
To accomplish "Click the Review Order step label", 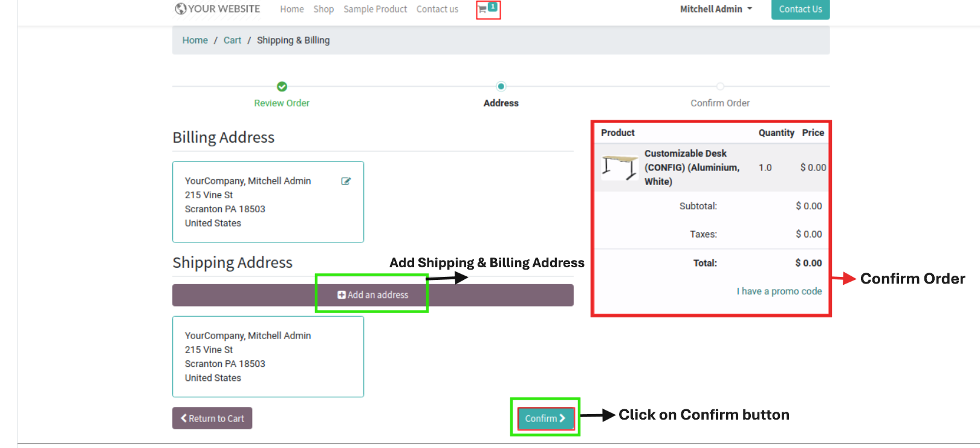I will click(x=282, y=103).
